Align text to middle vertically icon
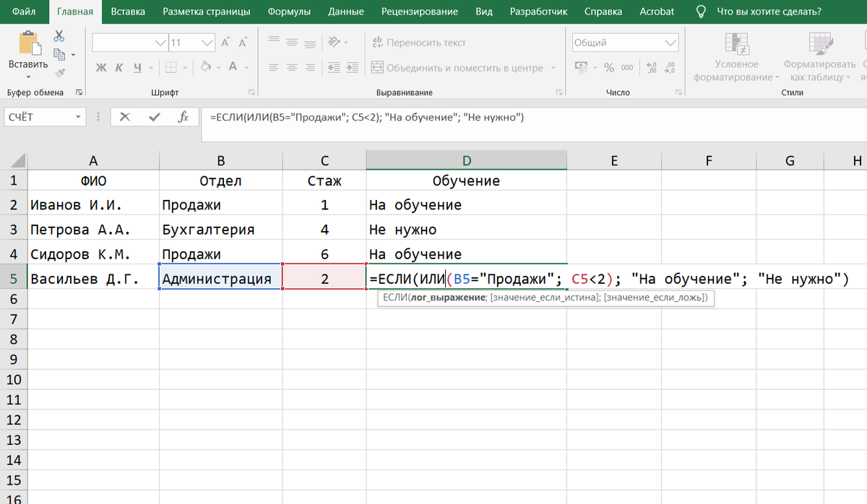Viewport: 867px width, 504px height. coord(292,42)
